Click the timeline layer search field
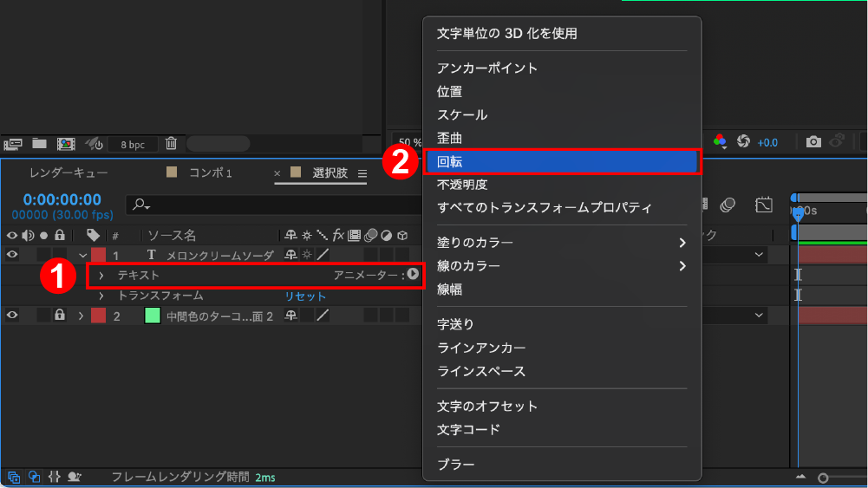 tap(274, 205)
